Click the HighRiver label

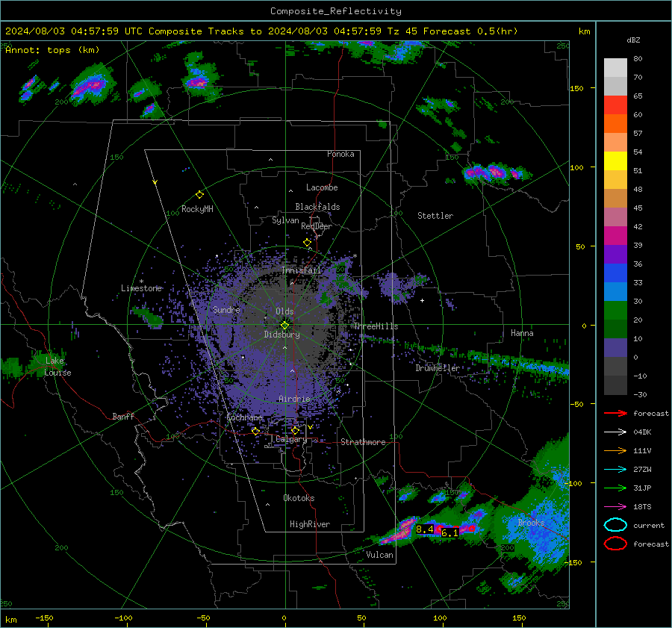coord(310,524)
